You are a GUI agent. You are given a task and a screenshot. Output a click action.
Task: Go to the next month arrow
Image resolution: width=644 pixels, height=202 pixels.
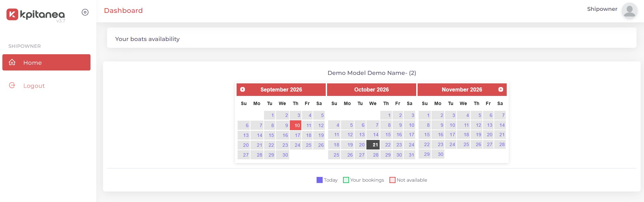pyautogui.click(x=501, y=89)
